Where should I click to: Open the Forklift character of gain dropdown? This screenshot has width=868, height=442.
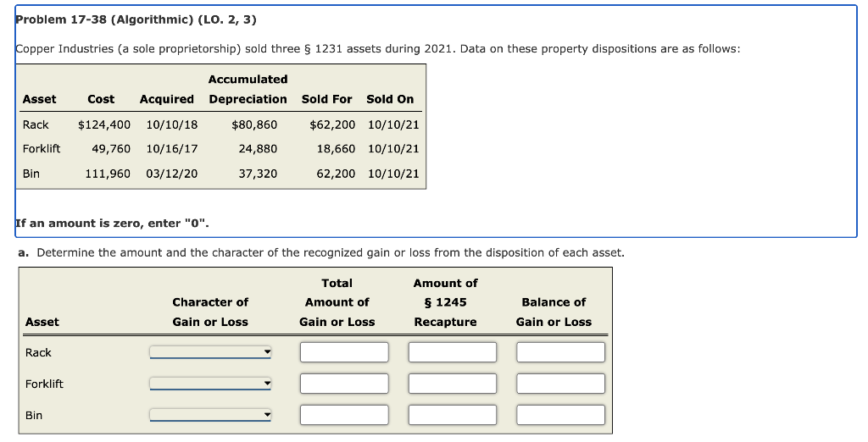(210, 384)
